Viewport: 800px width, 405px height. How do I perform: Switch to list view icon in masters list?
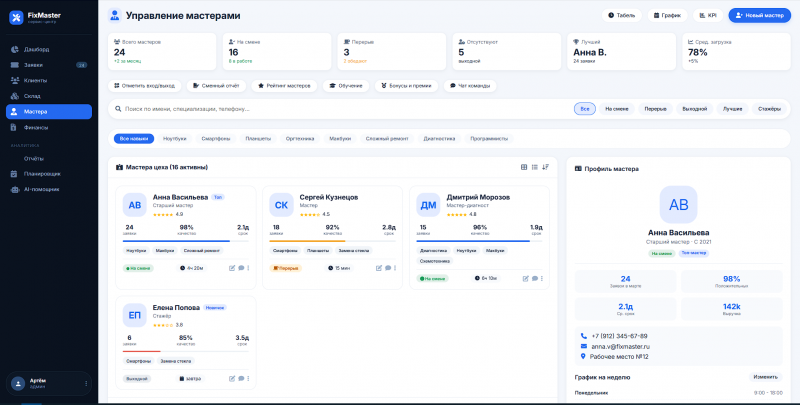[534, 167]
